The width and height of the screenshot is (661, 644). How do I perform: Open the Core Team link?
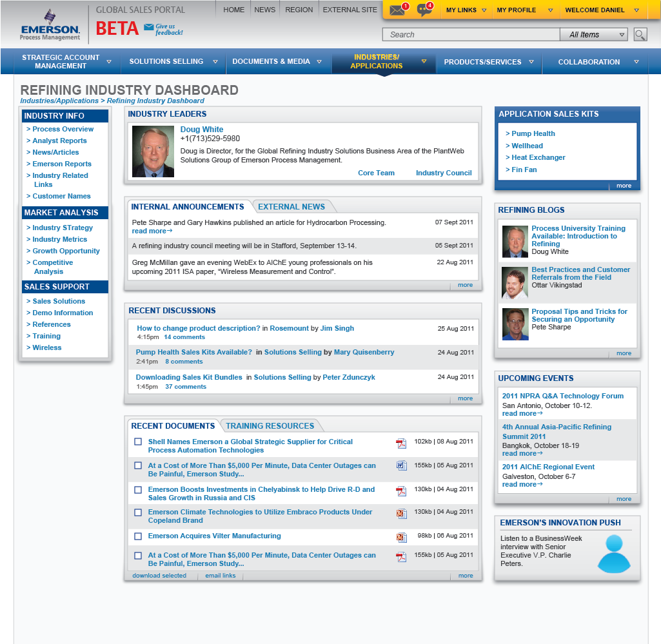point(376,173)
